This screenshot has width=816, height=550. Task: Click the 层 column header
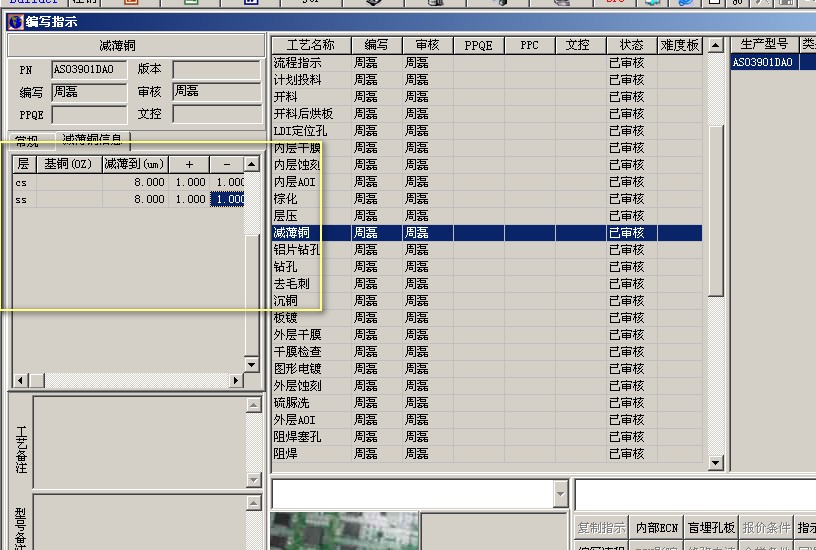click(x=24, y=164)
